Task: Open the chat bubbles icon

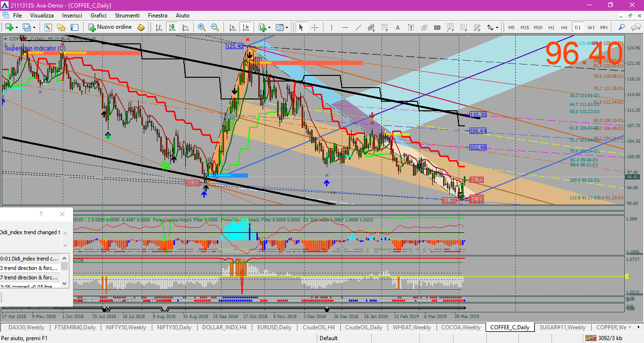Action: pos(635,27)
